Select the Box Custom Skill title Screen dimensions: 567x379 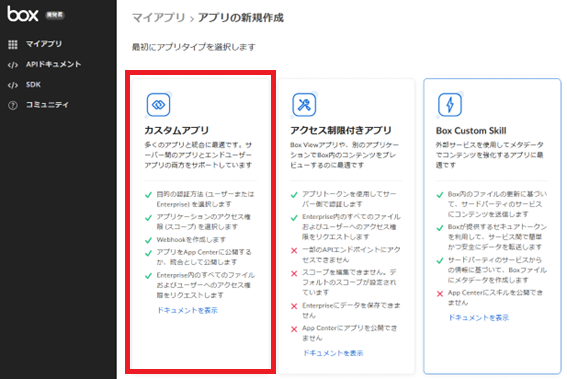pyautogui.click(x=471, y=131)
